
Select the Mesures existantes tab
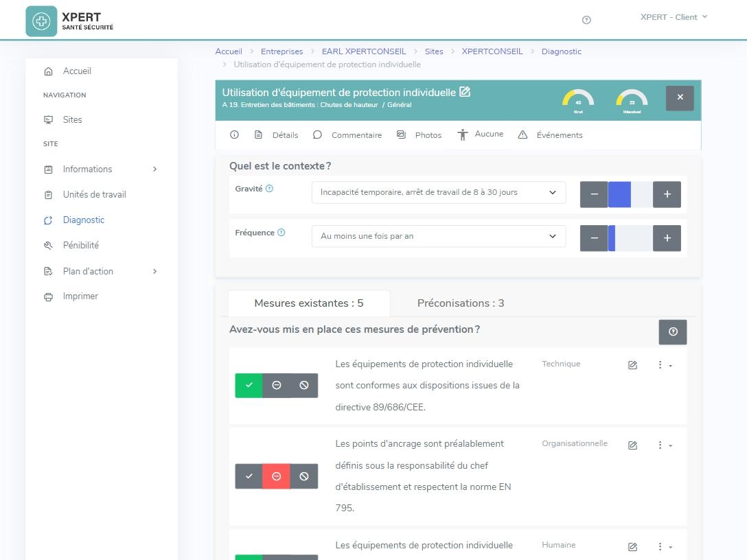pyautogui.click(x=308, y=302)
